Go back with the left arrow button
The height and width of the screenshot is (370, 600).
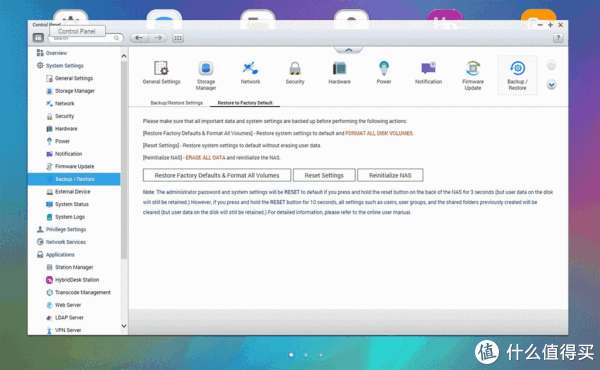(139, 37)
